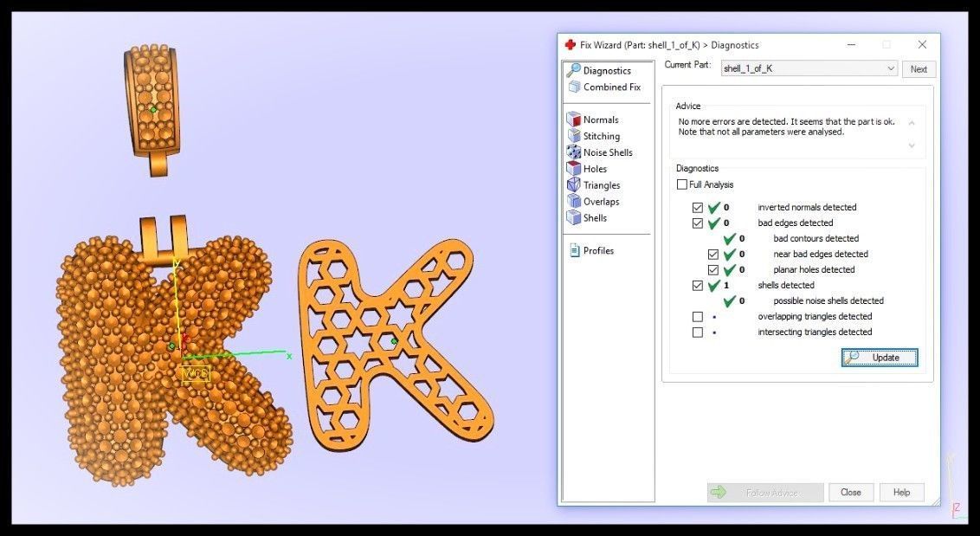Open the Current Part dropdown
980x536 pixels.
pyautogui.click(x=809, y=68)
